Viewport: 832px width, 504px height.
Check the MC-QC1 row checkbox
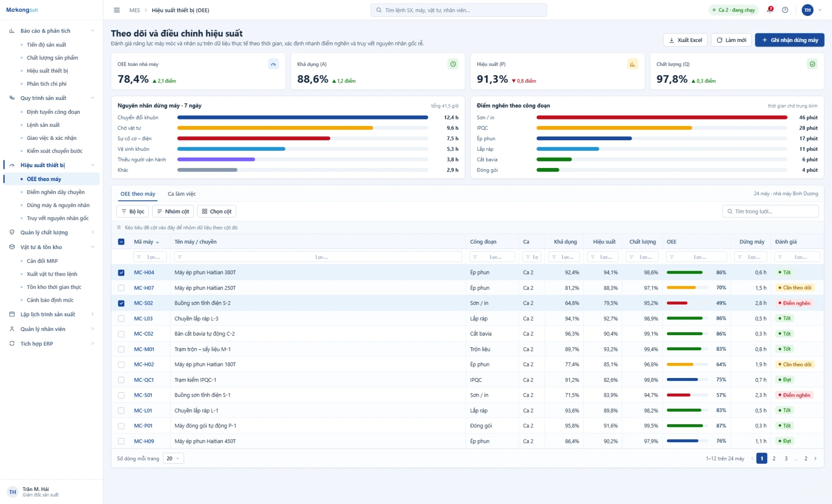pos(121,380)
